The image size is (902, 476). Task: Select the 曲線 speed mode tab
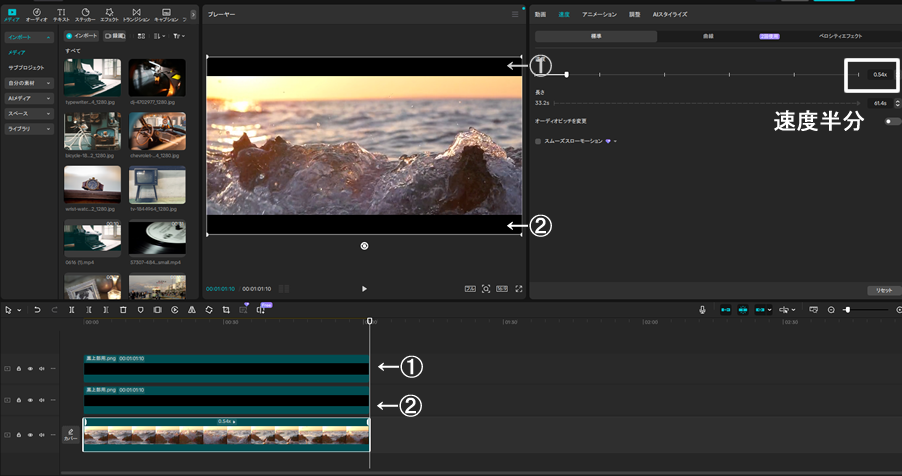coord(708,36)
